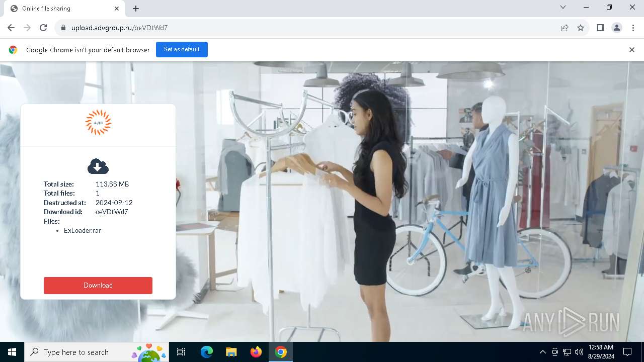Open File Explorer from the taskbar
This screenshot has width=644, height=362.
click(x=231, y=352)
